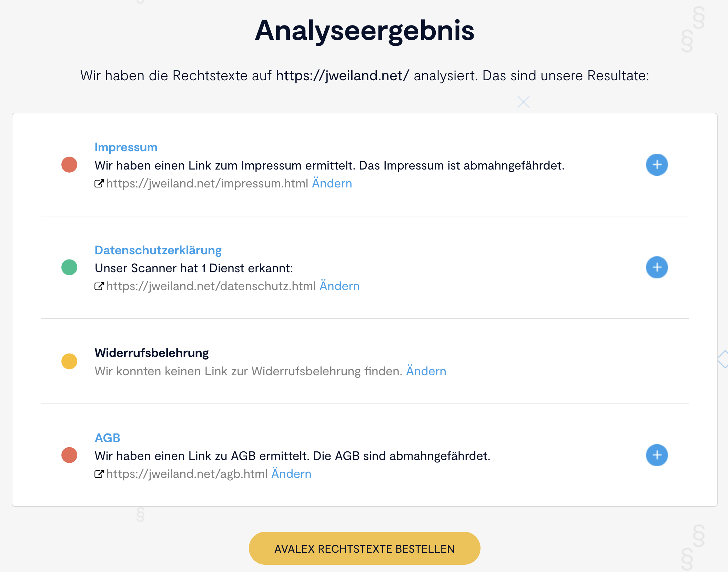This screenshot has height=572, width=728.
Task: Click the external link icon beside agb.html
Action: pos(99,474)
